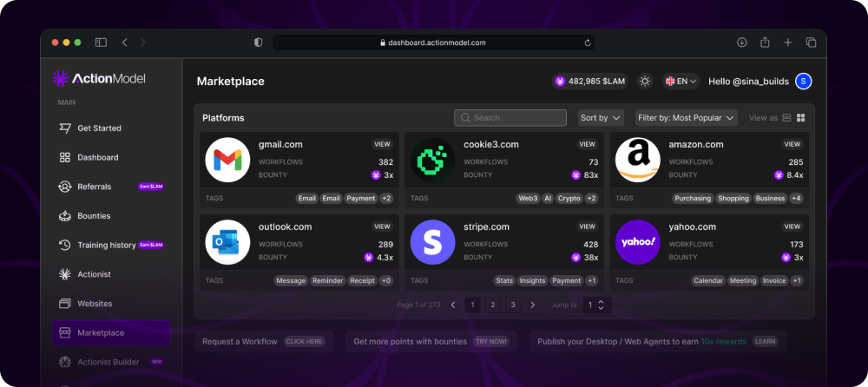
Task: Expand stripe.com +1 more tags
Action: pos(591,280)
